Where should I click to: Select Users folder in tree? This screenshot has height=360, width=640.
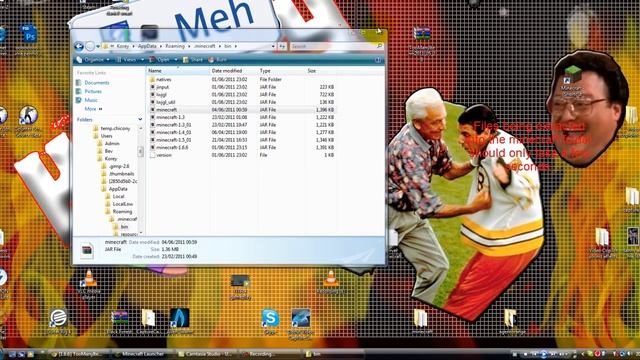coord(106,136)
